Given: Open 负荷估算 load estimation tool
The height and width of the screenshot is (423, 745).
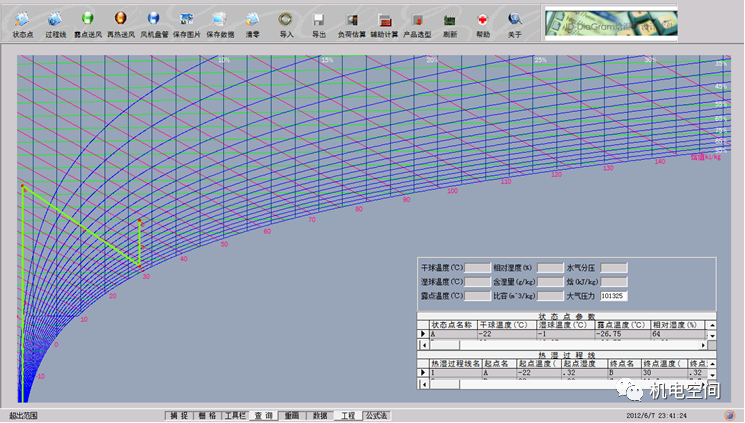Looking at the screenshot, I should click(x=352, y=25).
